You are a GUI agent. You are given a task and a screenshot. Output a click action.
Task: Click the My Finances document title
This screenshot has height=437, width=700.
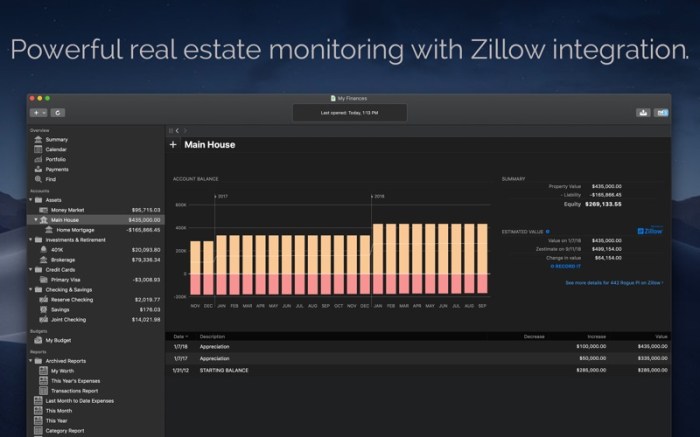click(352, 99)
